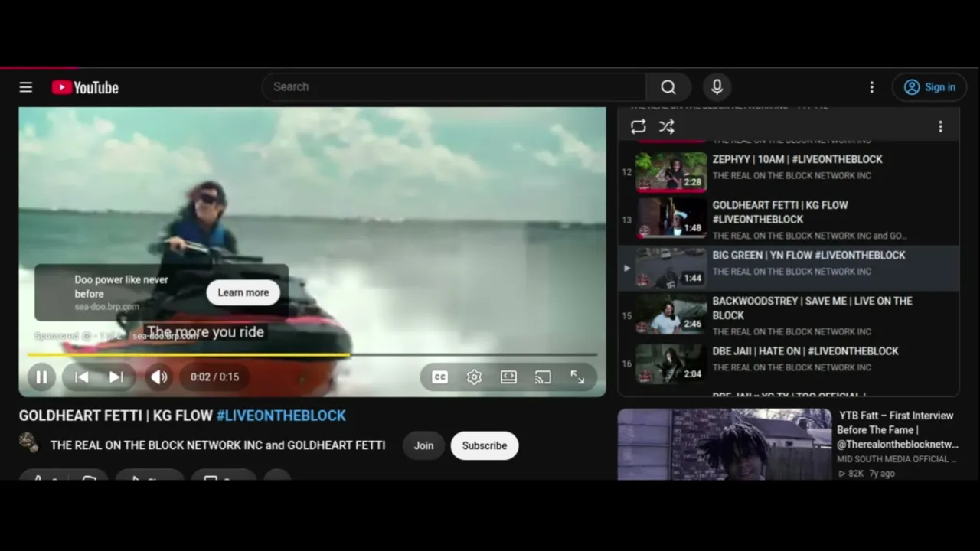Open the YTB Fatt interview thumbnail
Viewport: 980px width, 551px height.
[724, 444]
